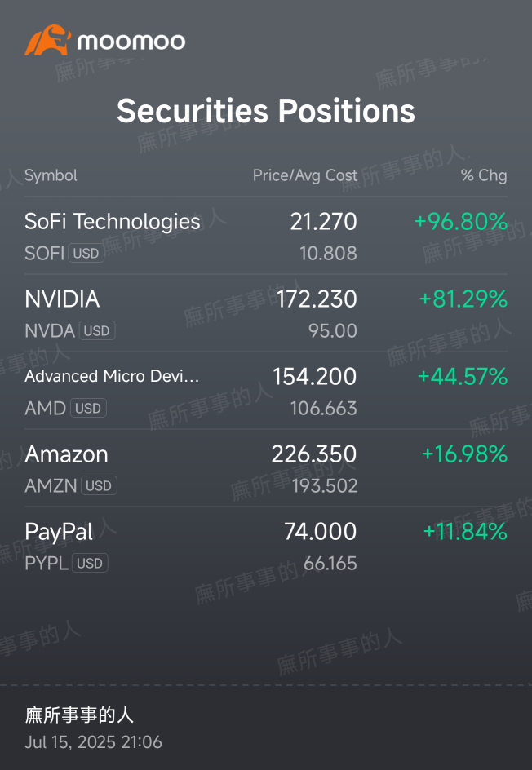
Task: Click the USD badge next to SOFI
Action: pyautogui.click(x=86, y=254)
